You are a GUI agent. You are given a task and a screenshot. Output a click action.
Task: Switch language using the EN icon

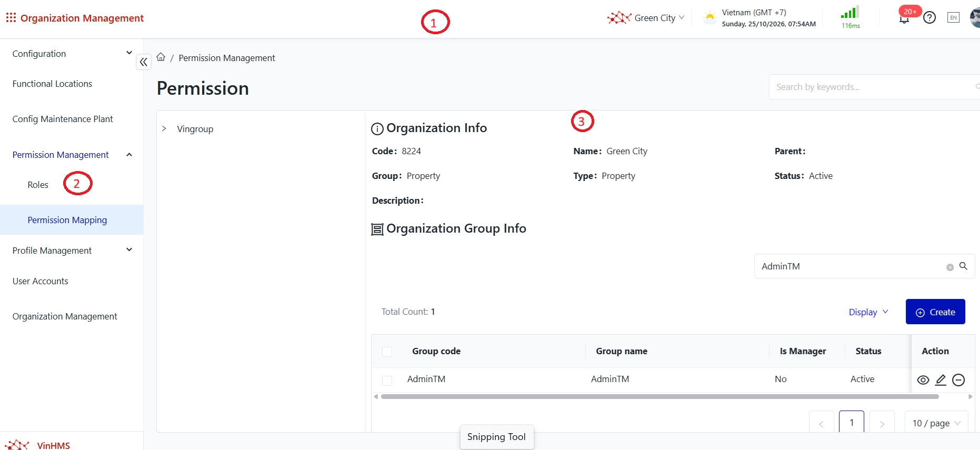(953, 18)
